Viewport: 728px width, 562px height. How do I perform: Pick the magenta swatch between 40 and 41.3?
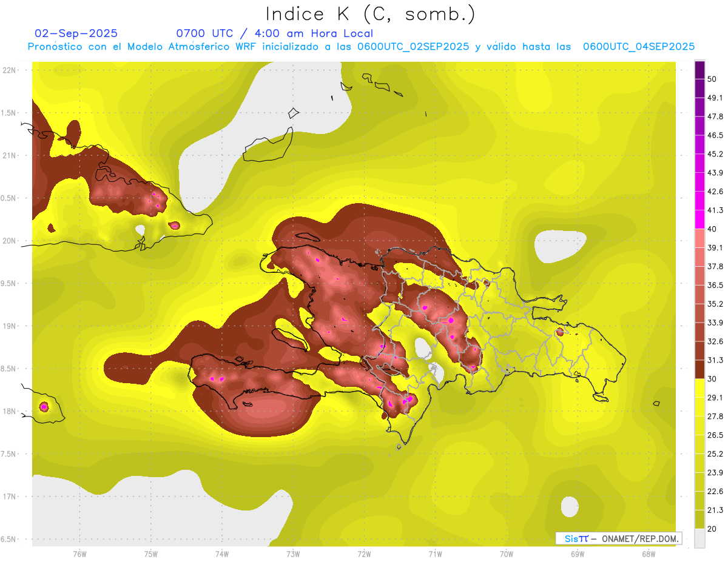click(700, 219)
